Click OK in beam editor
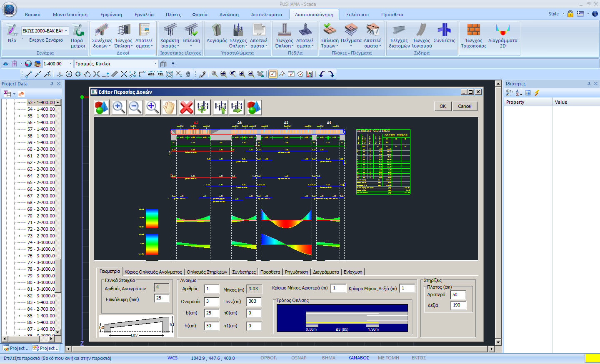The image size is (600, 364). coord(442,106)
